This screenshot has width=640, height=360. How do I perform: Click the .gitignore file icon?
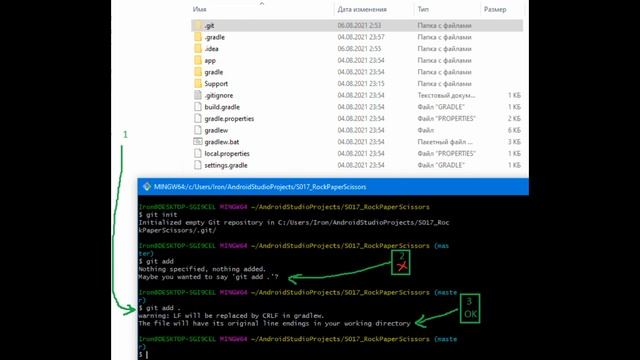198,95
